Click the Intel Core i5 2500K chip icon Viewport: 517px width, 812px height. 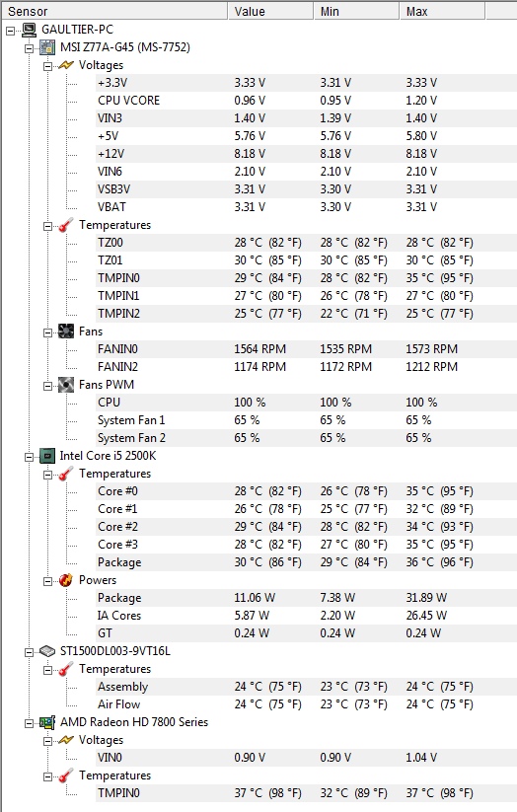pyautogui.click(x=47, y=456)
